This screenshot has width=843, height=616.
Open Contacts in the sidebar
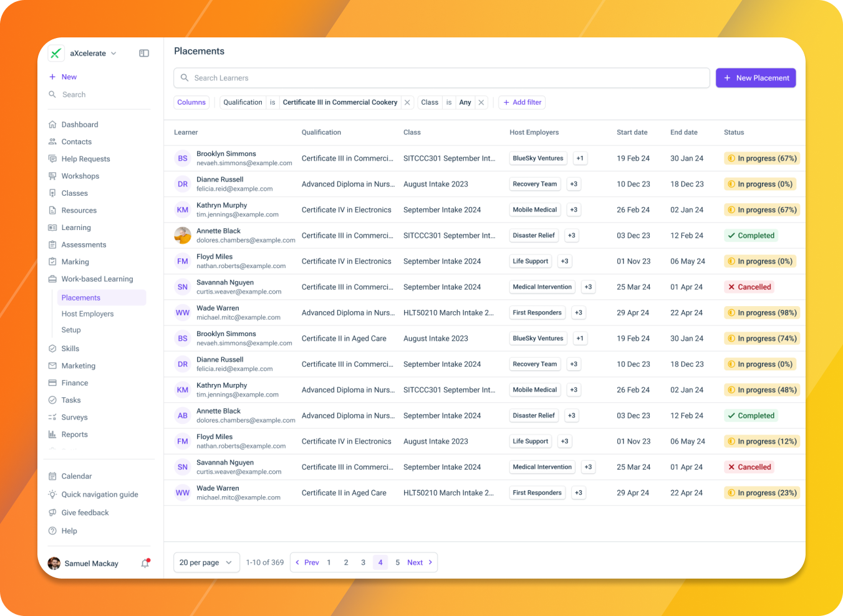77,142
